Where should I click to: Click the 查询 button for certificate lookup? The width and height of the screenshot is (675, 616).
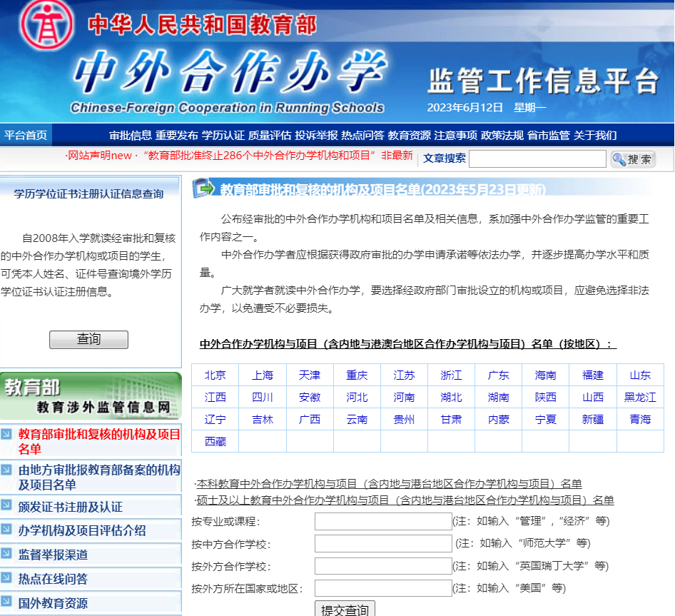[x=88, y=340]
